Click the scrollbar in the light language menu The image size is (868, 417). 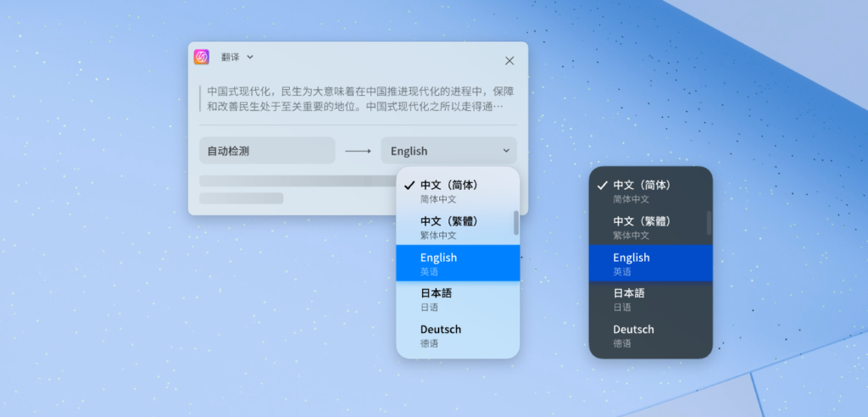point(516,223)
